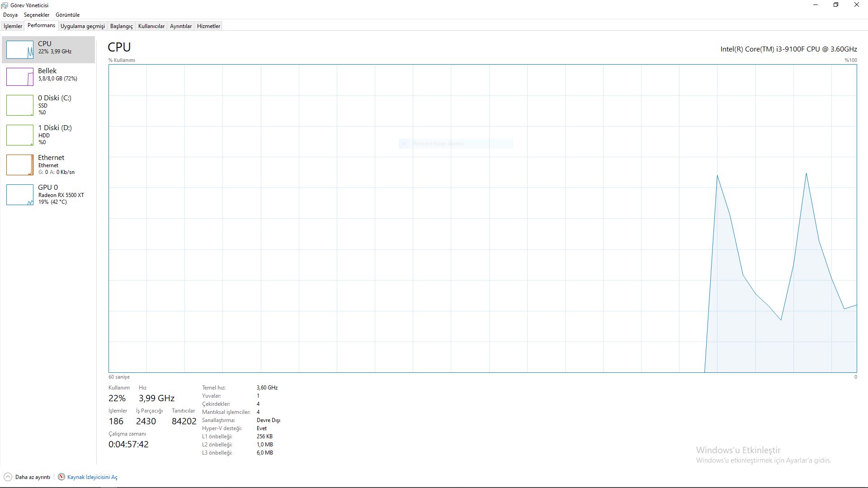Switch to the İşlemler tab
868x488 pixels.
click(13, 26)
